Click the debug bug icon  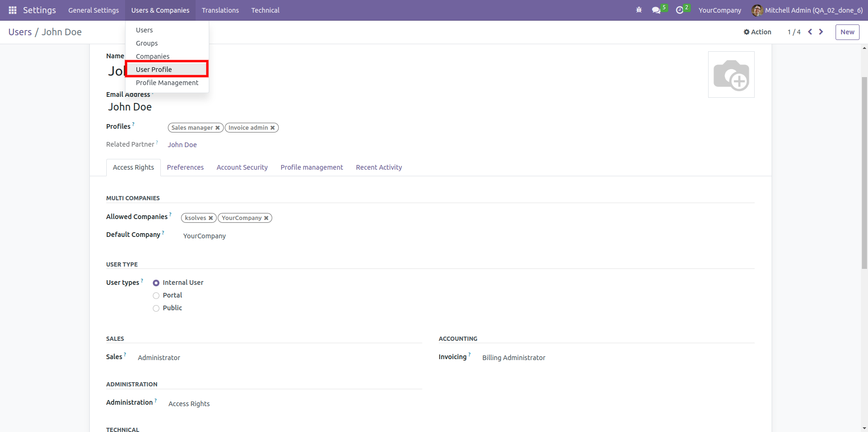click(639, 10)
